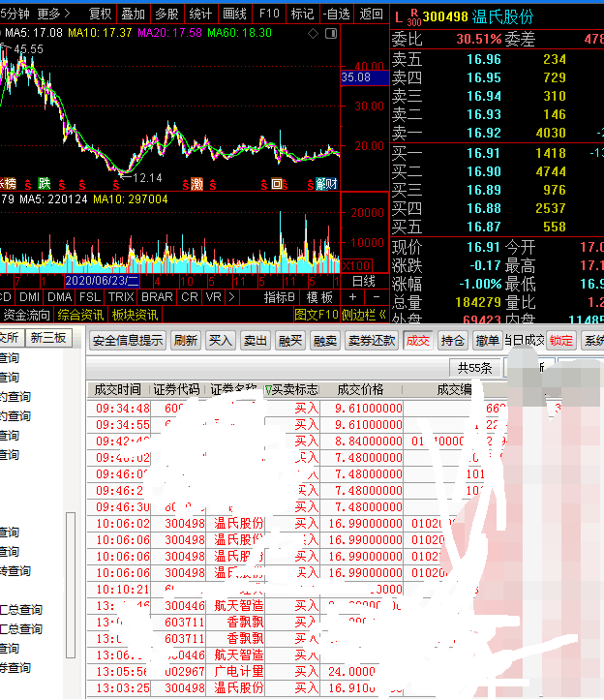Screen dimensions: 604x700
Task: Switch to the DMA indicator tab
Action: 59,297
